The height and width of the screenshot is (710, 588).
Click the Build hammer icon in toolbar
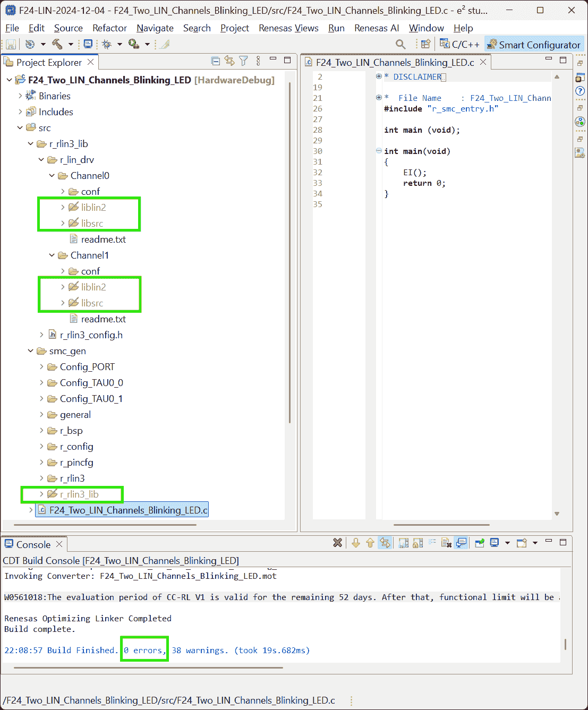click(57, 45)
